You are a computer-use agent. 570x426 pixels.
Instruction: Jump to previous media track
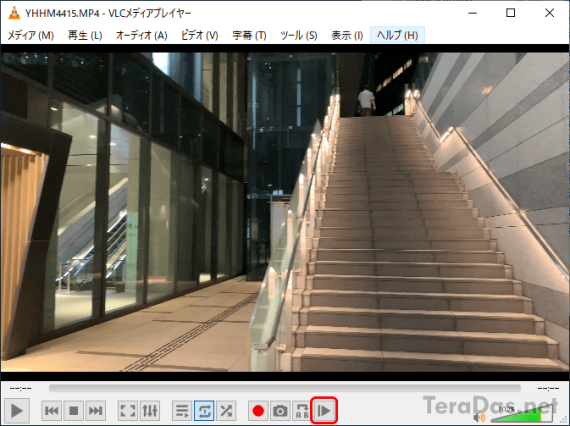[x=52, y=411]
